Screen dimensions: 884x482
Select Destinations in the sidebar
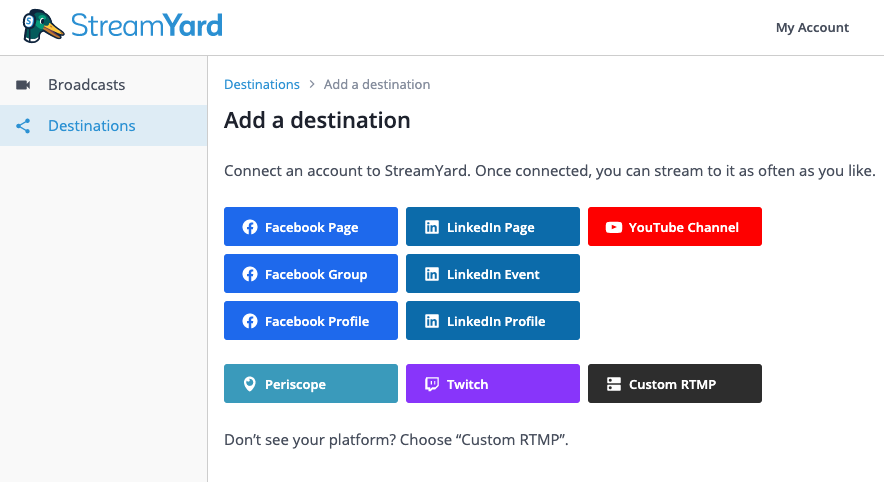(92, 126)
